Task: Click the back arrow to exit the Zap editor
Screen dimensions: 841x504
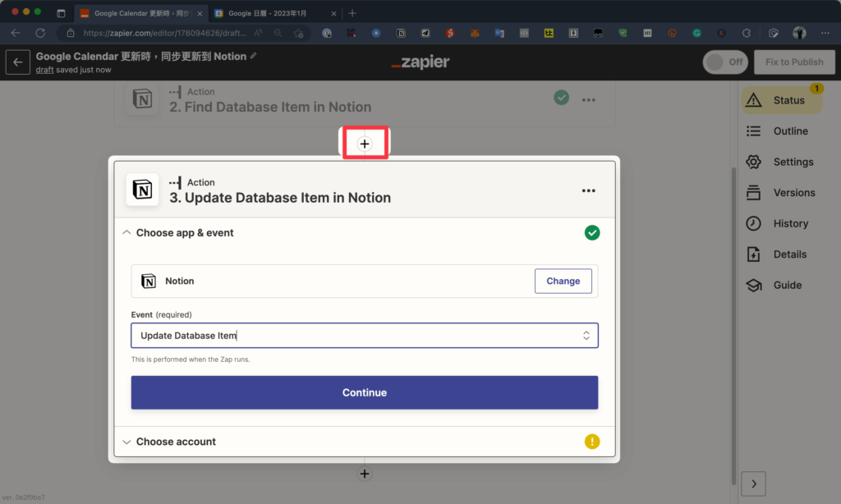Action: point(18,62)
